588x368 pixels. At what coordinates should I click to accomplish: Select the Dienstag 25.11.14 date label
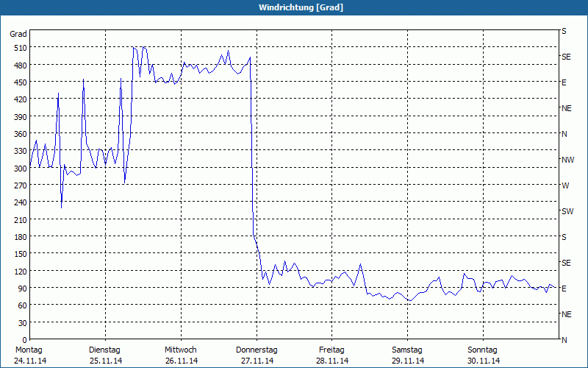coord(104,355)
